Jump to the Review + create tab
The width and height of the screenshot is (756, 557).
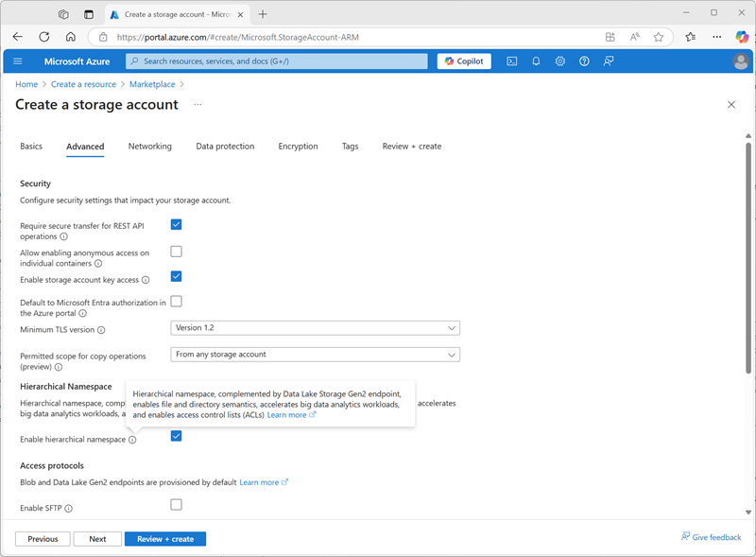412,147
